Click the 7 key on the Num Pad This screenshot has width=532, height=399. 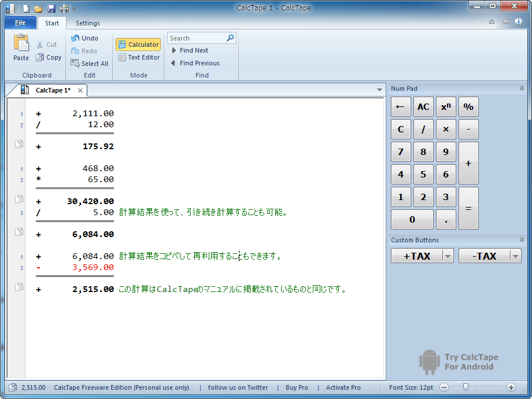pyautogui.click(x=401, y=152)
